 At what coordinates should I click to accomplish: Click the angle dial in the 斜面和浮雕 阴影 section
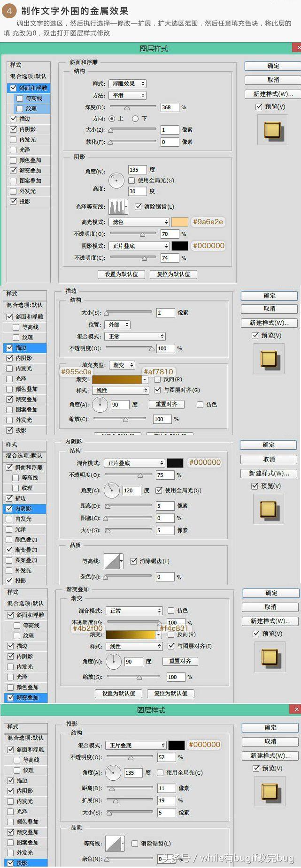[x=116, y=180]
